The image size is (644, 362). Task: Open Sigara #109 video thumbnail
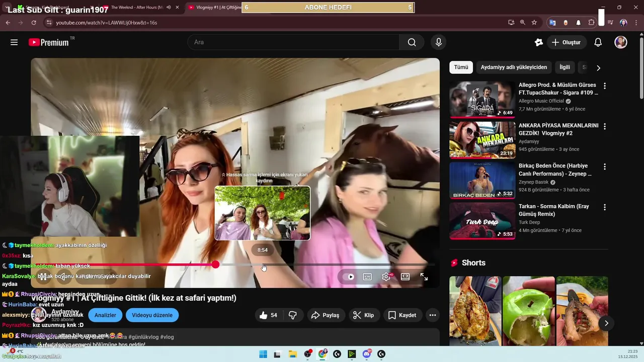[x=482, y=100]
